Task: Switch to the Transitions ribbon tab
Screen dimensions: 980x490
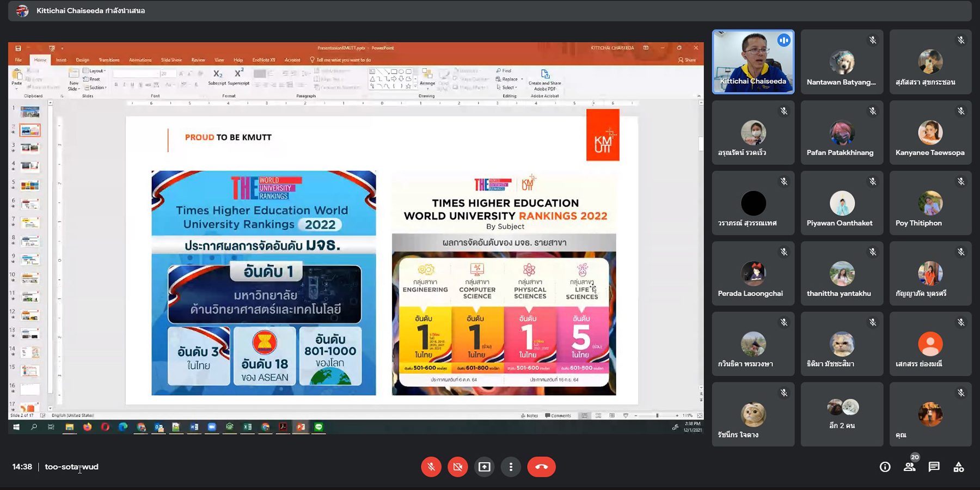Action: click(109, 60)
